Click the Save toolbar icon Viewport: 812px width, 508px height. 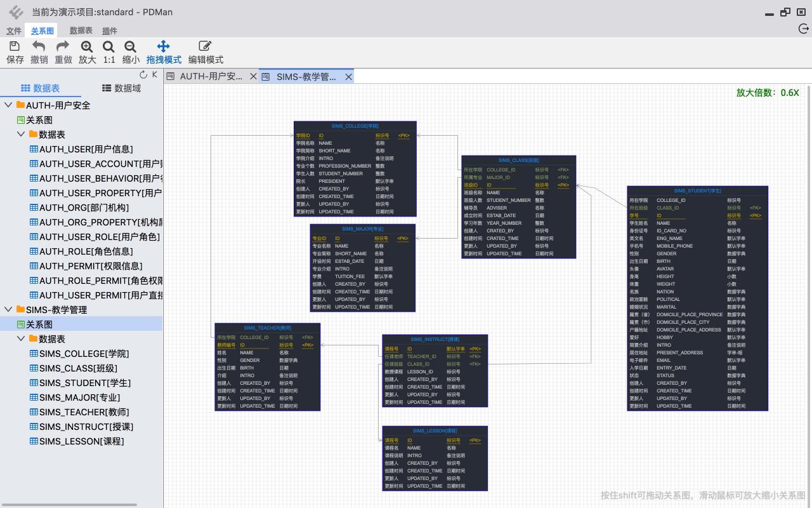click(15, 51)
